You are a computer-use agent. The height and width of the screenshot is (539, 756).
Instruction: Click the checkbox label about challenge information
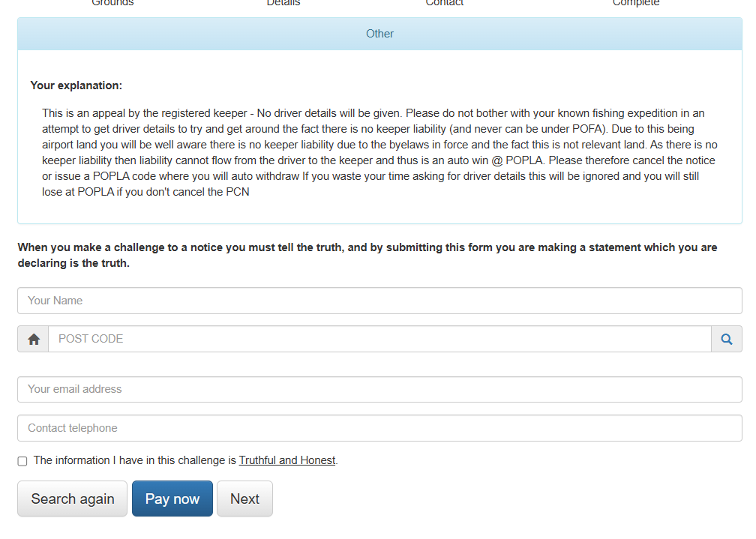pos(135,460)
